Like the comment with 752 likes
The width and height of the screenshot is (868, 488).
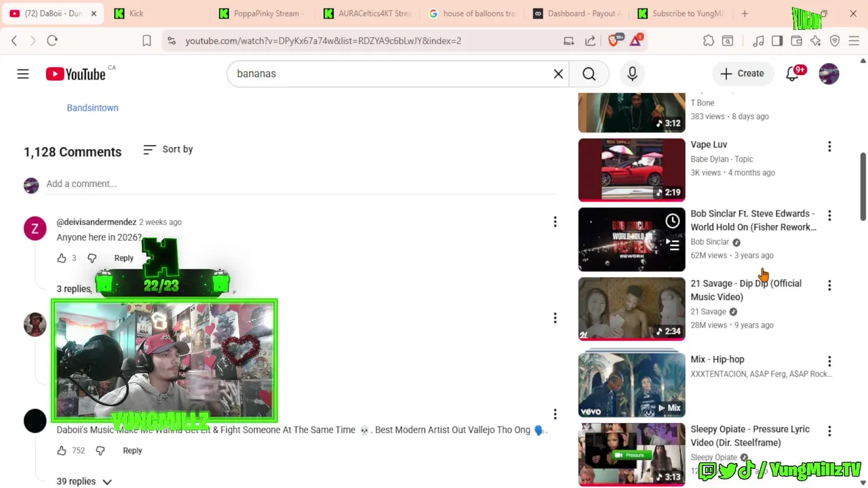coord(62,450)
